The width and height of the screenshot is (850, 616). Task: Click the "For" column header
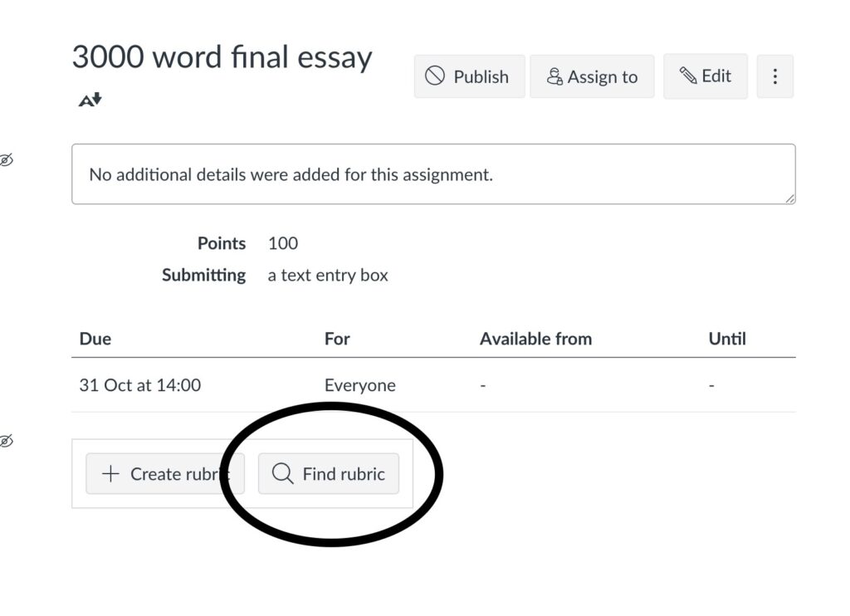tap(337, 339)
